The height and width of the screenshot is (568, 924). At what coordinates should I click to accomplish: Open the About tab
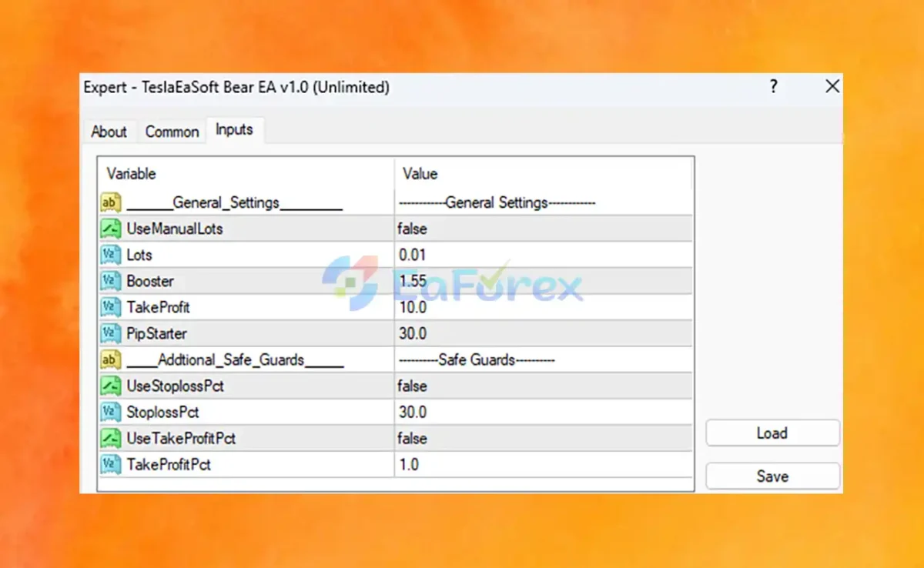pos(109,132)
